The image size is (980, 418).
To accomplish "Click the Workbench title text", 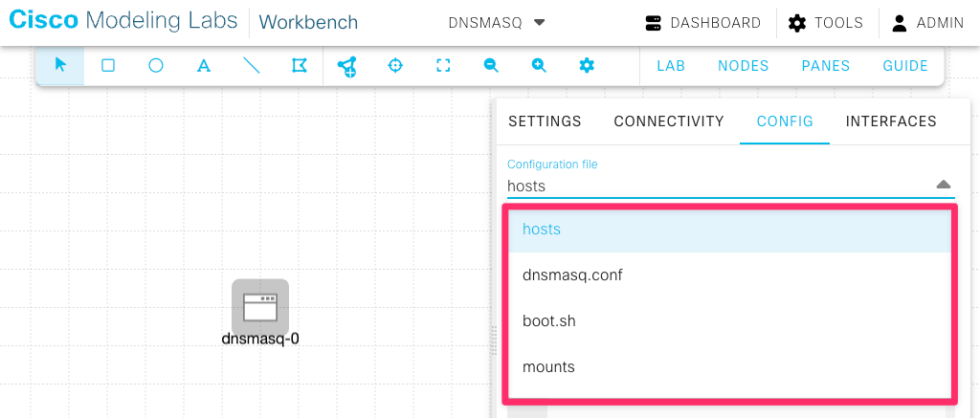I will point(309,23).
